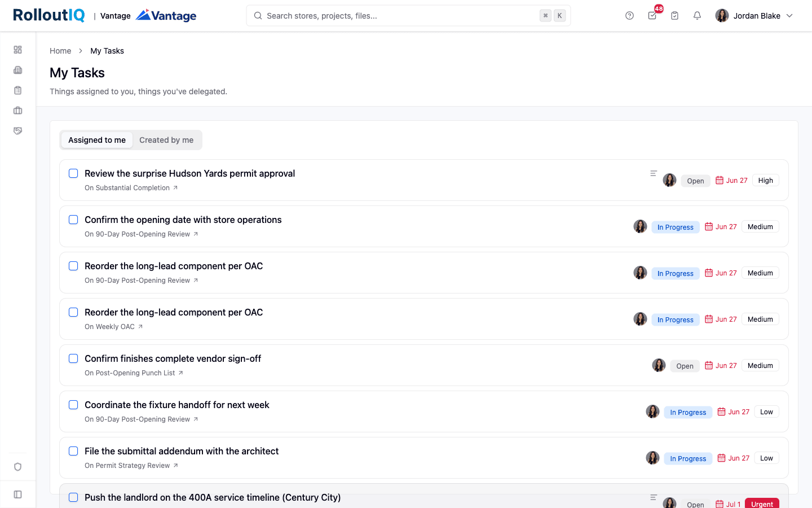The height and width of the screenshot is (508, 812).
Task: Click the Vantage workspace name text
Action: [x=116, y=16]
